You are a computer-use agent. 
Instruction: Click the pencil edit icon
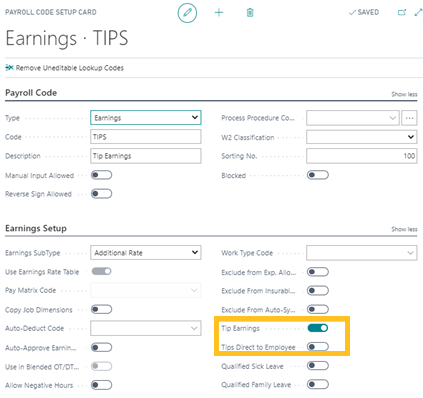(187, 13)
